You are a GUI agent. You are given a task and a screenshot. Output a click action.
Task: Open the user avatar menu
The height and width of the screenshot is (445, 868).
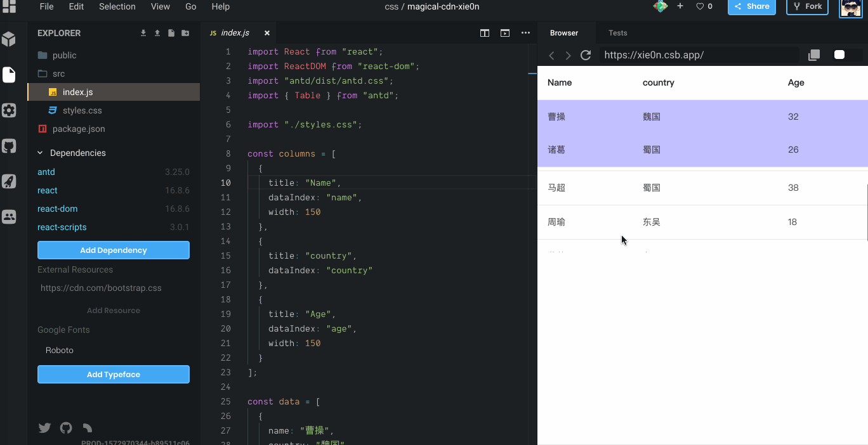tap(851, 8)
